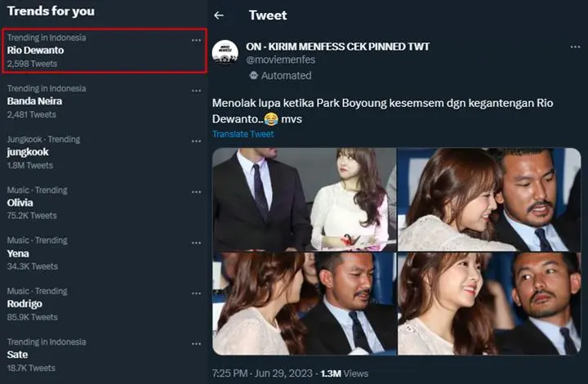Open the Rio Dewanto trending topic

point(105,51)
